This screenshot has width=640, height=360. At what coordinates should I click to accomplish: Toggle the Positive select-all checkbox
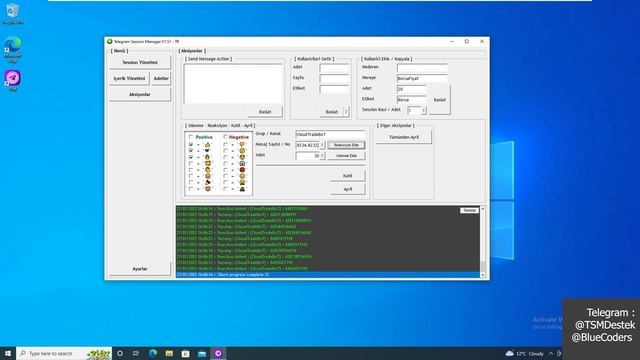point(191,137)
